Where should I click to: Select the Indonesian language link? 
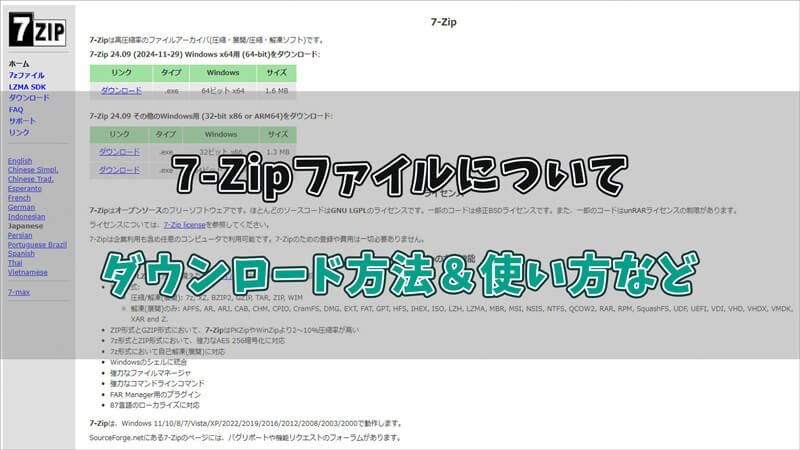pyautogui.click(x=26, y=217)
